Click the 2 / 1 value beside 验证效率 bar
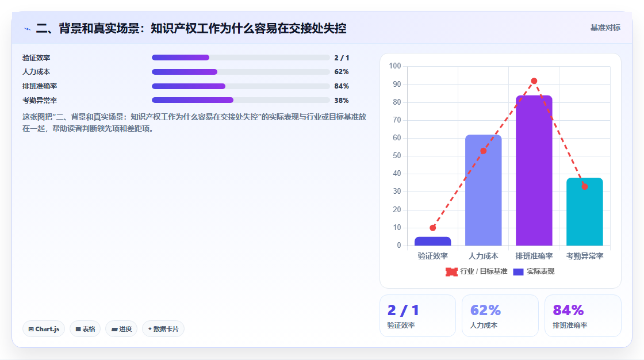The width and height of the screenshot is (644, 360). pyautogui.click(x=342, y=58)
